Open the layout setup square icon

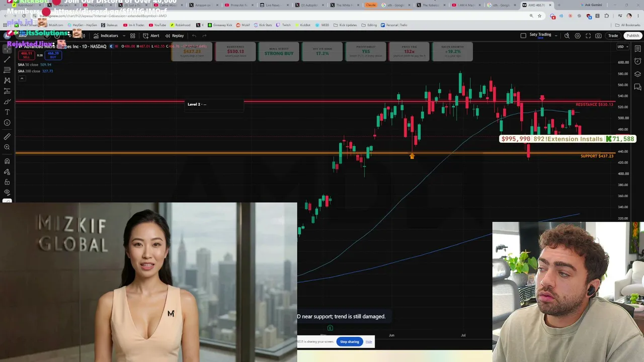(523, 36)
